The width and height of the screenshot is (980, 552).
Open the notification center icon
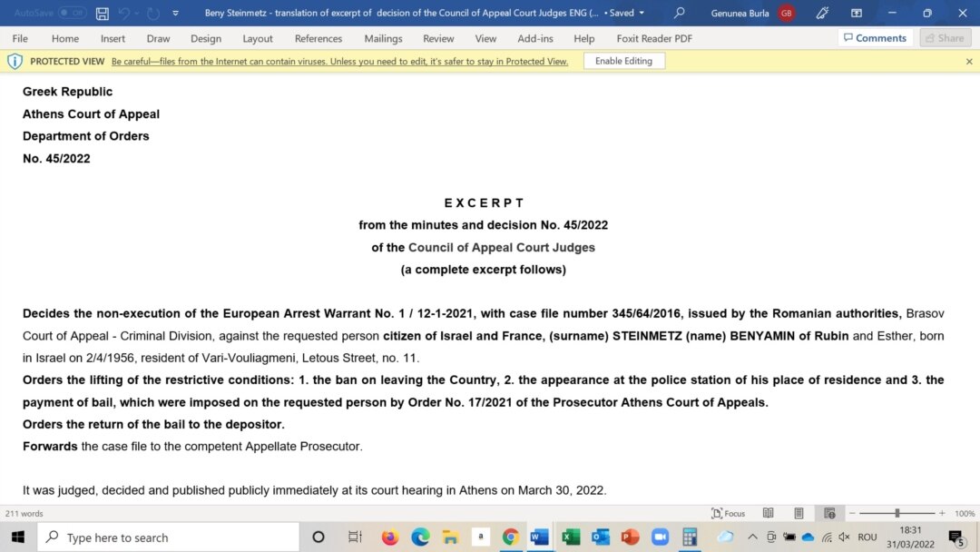pyautogui.click(x=955, y=537)
